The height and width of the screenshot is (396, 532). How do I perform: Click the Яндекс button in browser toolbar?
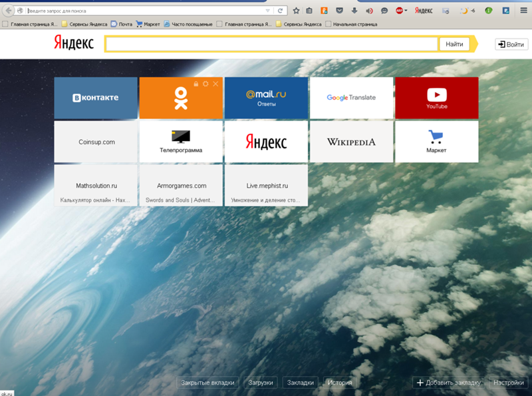click(424, 11)
